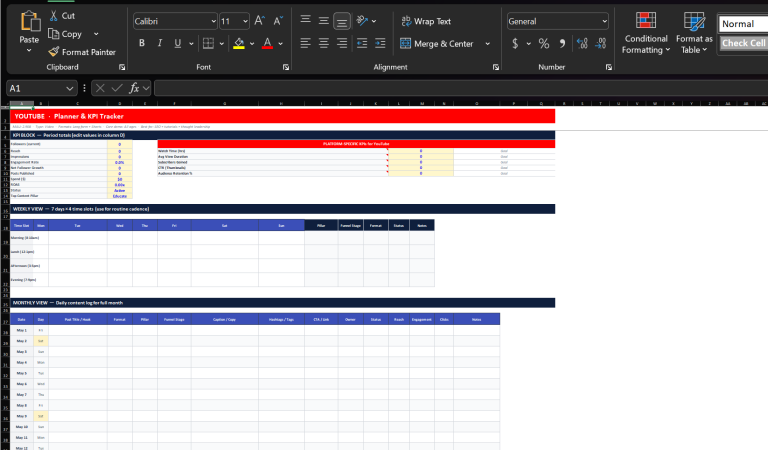This screenshot has height=450, width=768.
Task: Open the orientation options arrow
Action: [x=374, y=21]
